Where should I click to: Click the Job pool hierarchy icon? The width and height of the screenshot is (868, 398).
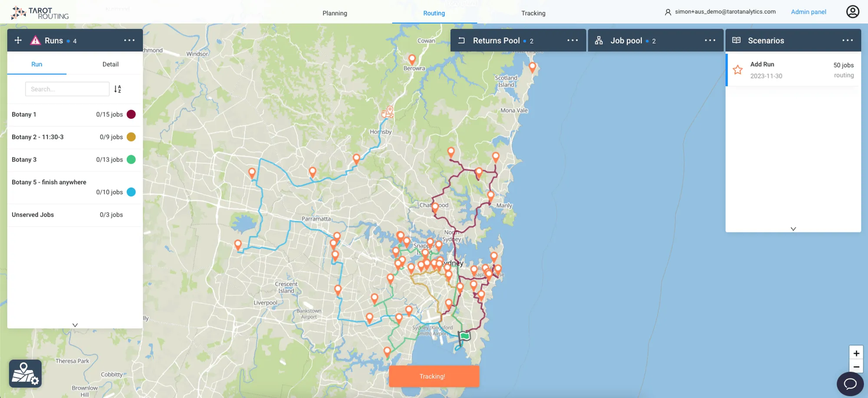(599, 40)
